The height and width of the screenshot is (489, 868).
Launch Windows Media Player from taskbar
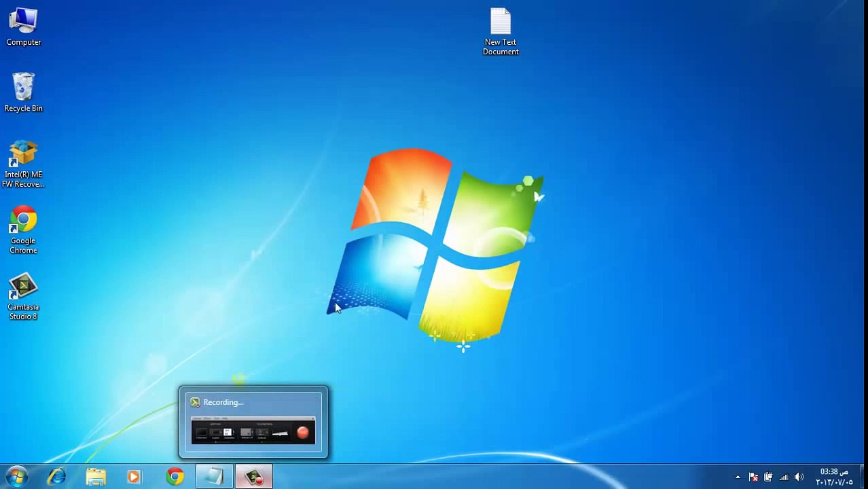pos(134,477)
